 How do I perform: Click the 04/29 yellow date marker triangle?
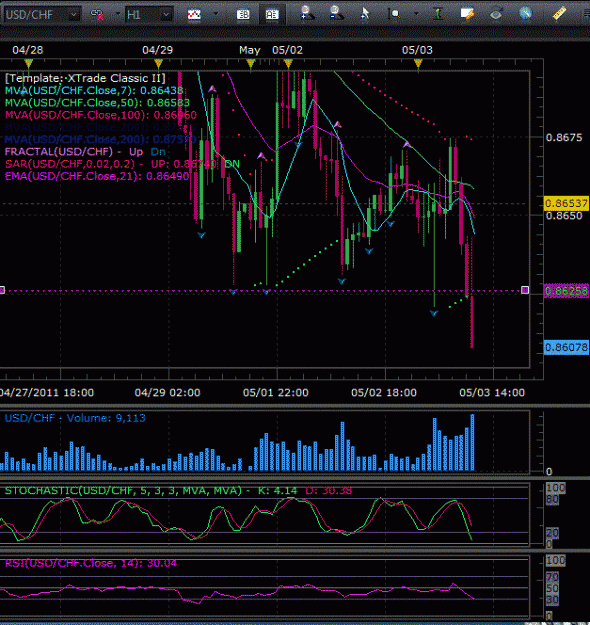pyautogui.click(x=158, y=63)
